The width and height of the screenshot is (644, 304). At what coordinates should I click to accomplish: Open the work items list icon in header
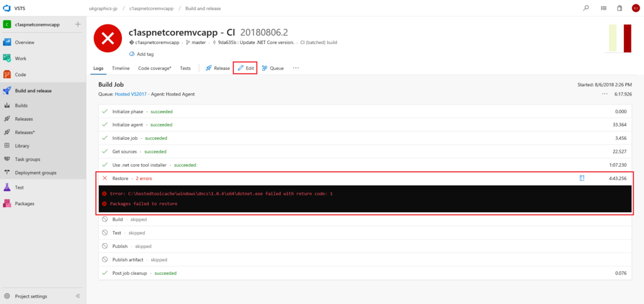click(603, 8)
